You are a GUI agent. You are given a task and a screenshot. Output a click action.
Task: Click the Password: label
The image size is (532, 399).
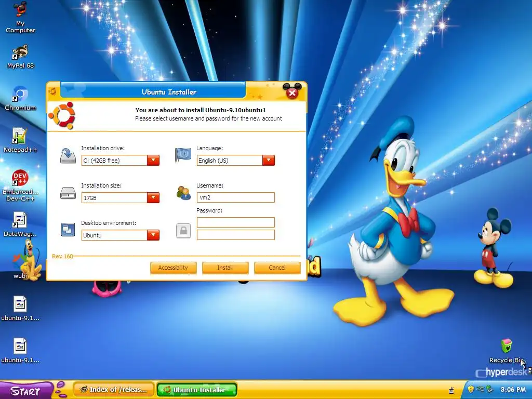point(209,210)
